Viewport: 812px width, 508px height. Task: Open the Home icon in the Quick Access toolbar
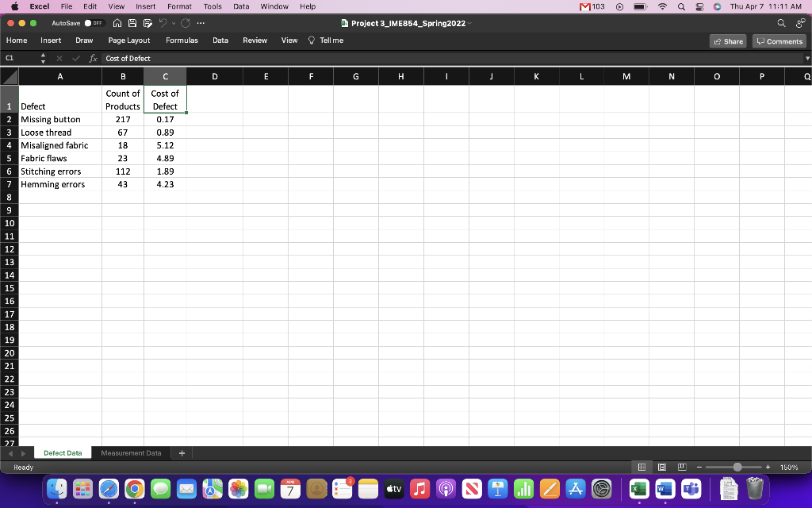(x=117, y=23)
